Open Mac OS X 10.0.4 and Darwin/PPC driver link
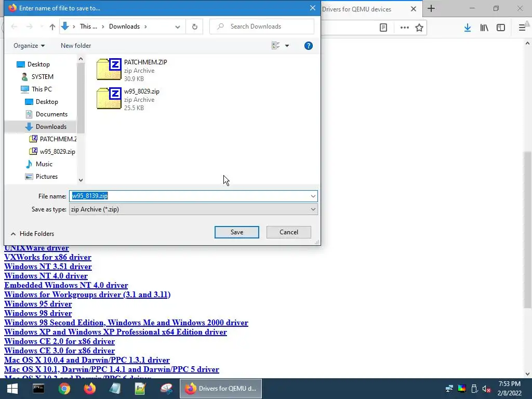The height and width of the screenshot is (399, 532). coord(87,360)
